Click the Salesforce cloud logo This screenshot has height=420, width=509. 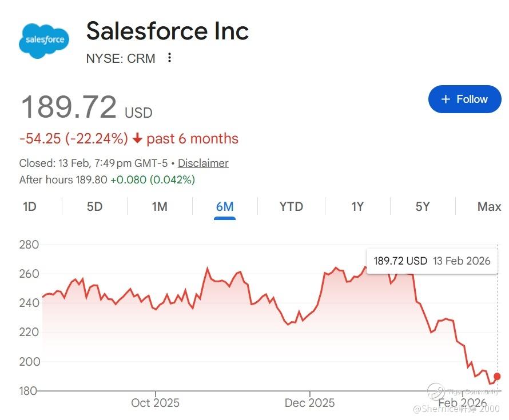pos(45,40)
